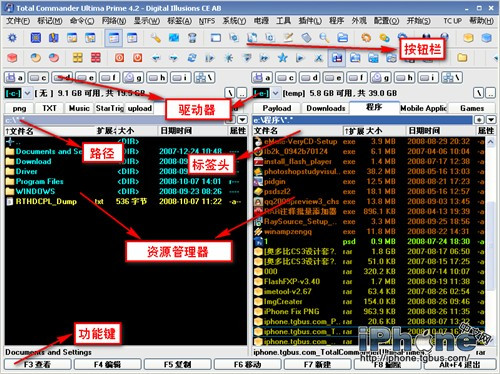This screenshot has width=500, height=374.
Task: Click the blue starburst icon in second row
Action: 228,58
